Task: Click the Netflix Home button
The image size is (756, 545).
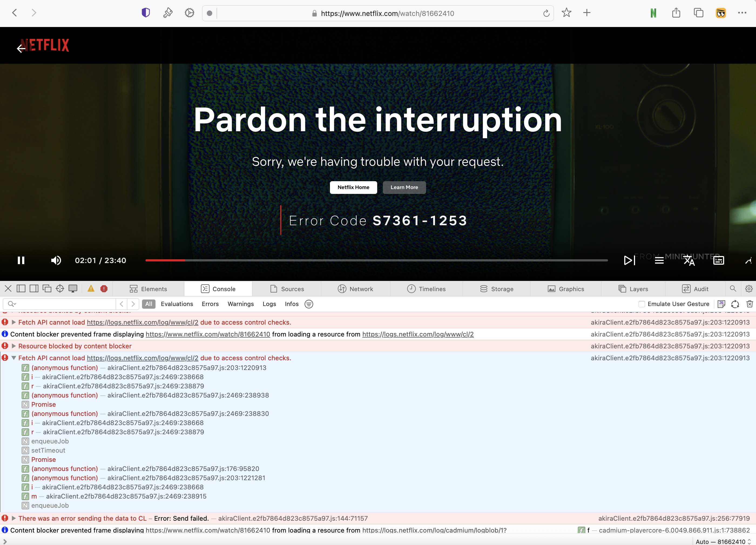Action: coord(353,187)
